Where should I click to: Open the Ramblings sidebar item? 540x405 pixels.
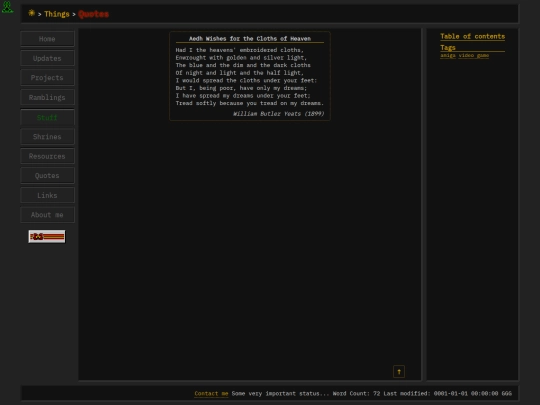click(47, 97)
